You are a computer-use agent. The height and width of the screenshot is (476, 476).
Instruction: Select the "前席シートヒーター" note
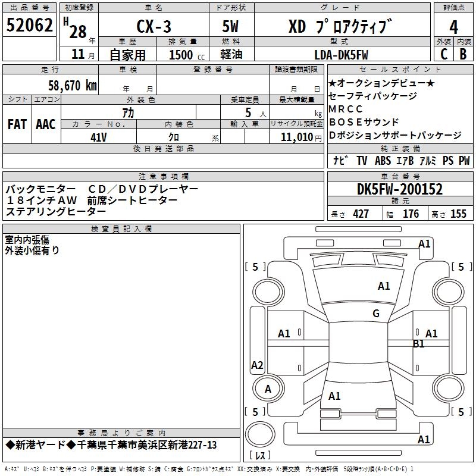click(132, 201)
